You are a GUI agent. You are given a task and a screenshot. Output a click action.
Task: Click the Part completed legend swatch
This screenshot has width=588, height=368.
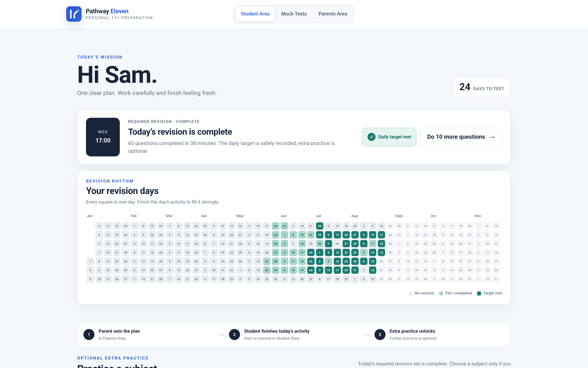click(x=441, y=293)
